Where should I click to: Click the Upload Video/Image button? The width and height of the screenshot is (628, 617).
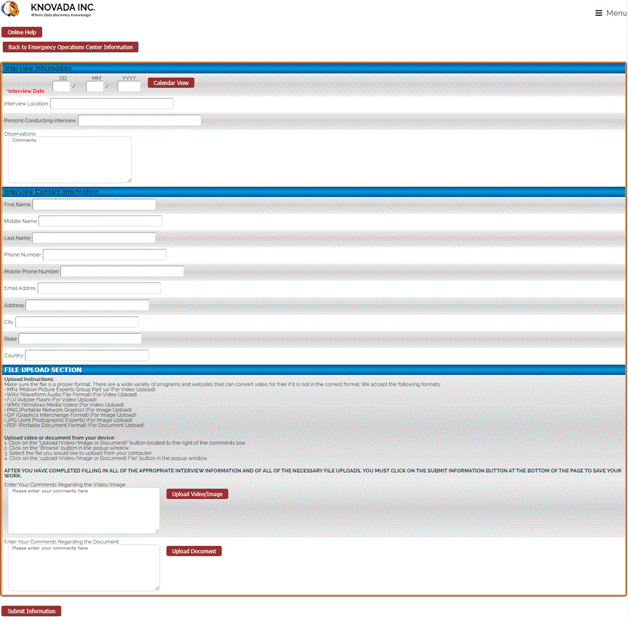pos(197,494)
